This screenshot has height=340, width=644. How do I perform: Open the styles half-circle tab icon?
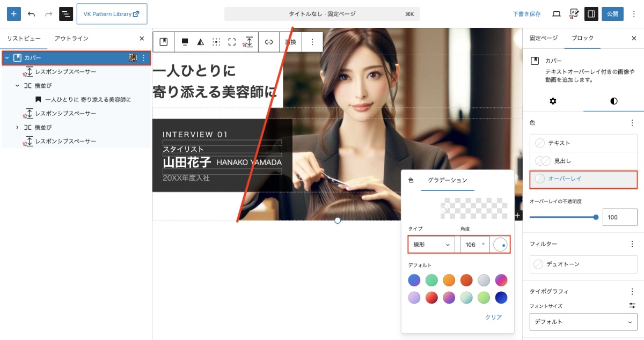(613, 101)
